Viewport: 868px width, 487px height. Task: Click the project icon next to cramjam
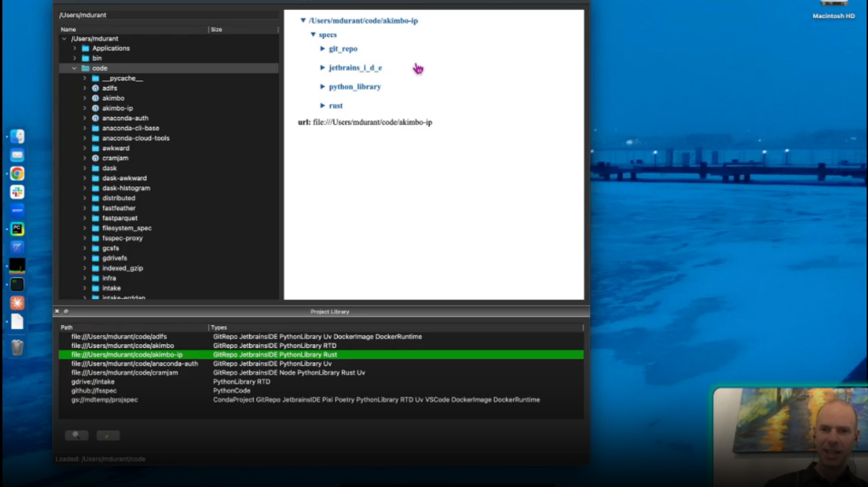coord(95,158)
